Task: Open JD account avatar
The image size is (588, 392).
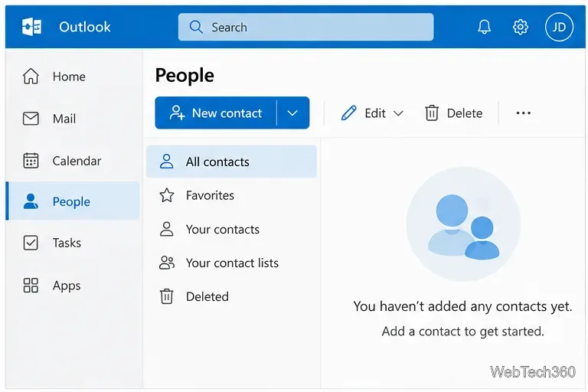Action: coord(559,27)
